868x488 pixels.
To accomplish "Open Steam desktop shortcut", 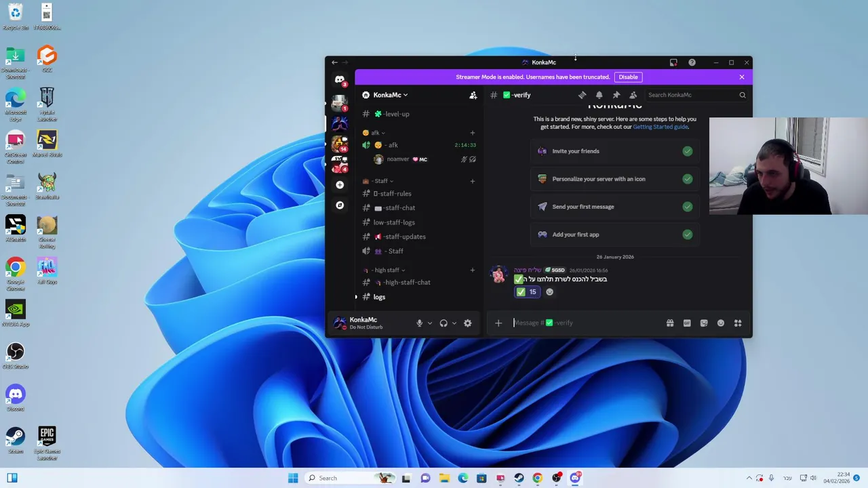I will coord(15,439).
